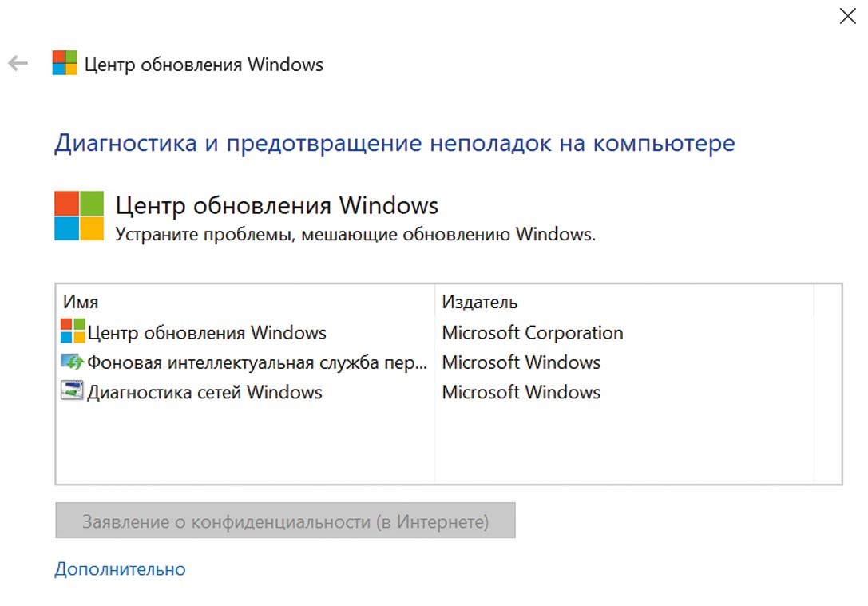Click the small Windows logo in the title bar
868x606 pixels.
click(65, 64)
